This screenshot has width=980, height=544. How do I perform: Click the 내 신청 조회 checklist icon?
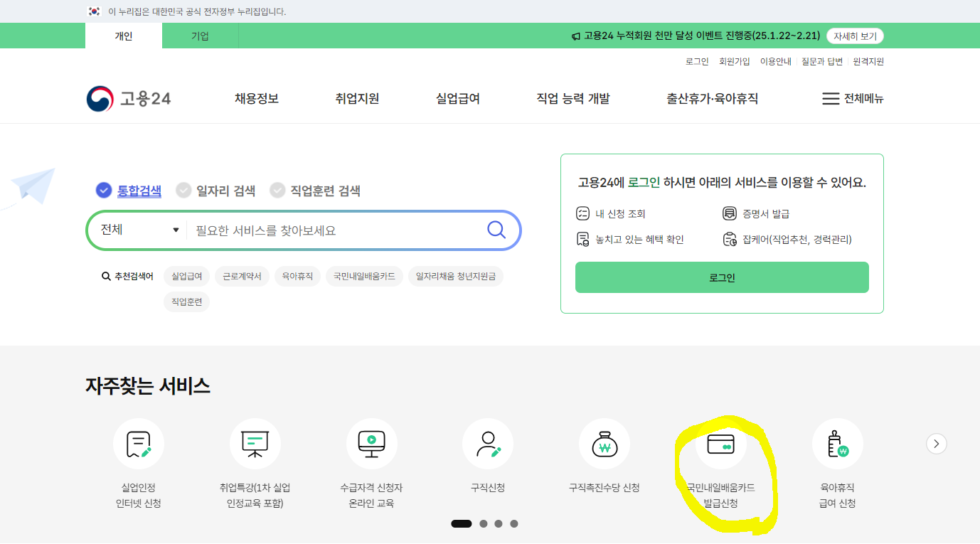(x=582, y=213)
